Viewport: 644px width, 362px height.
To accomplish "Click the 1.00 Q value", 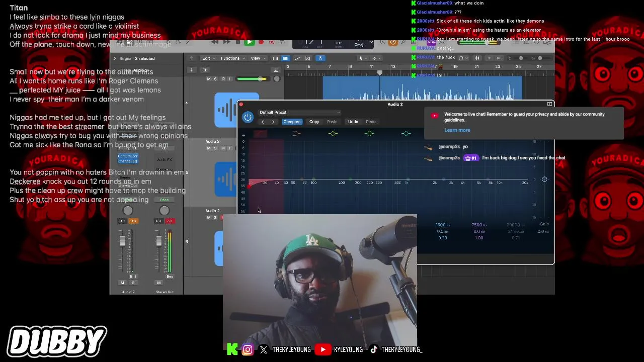I will tap(479, 238).
